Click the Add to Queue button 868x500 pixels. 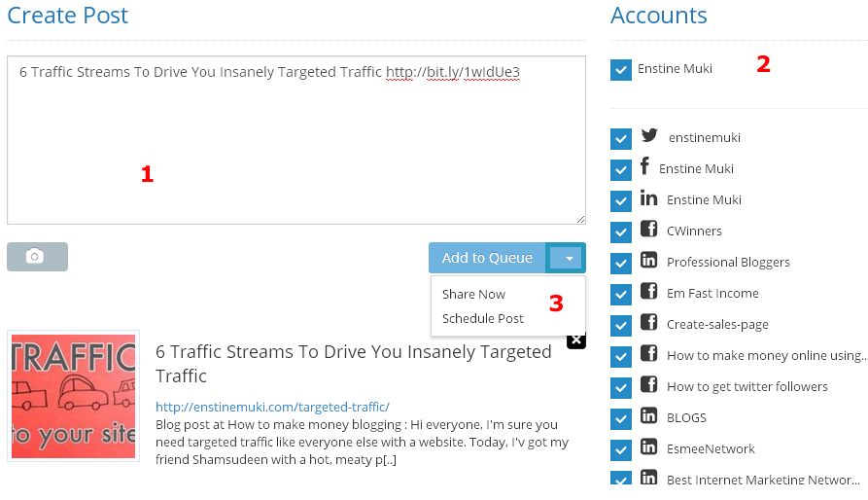pos(487,258)
